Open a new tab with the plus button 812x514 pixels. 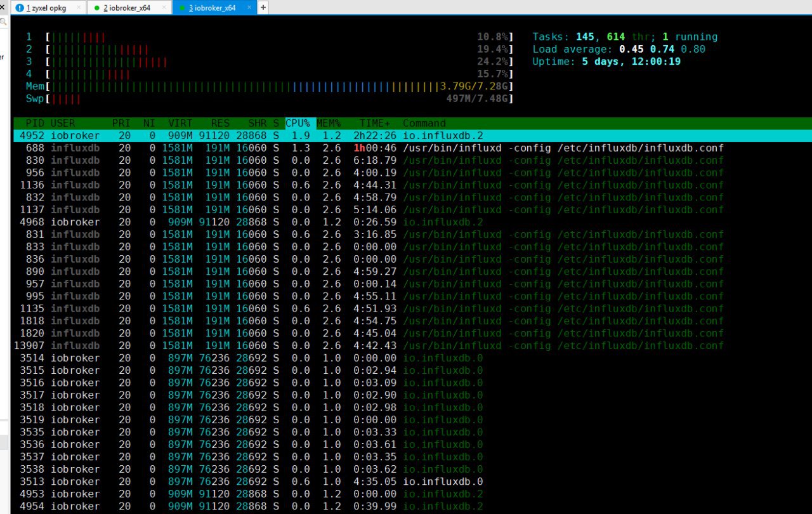(263, 8)
